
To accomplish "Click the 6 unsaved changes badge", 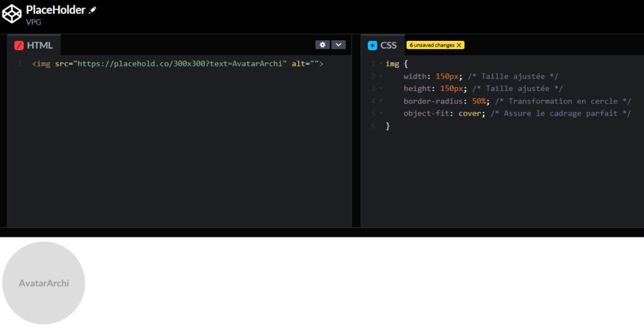I will pos(432,45).
